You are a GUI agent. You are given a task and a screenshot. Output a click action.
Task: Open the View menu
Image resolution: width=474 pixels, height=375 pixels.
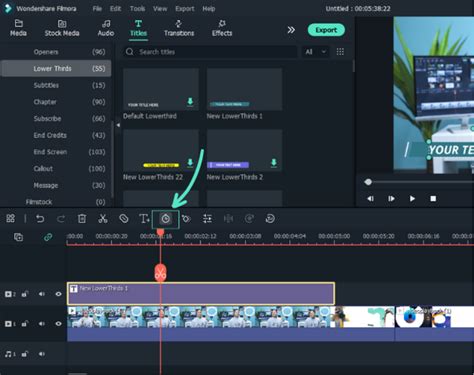click(x=160, y=9)
